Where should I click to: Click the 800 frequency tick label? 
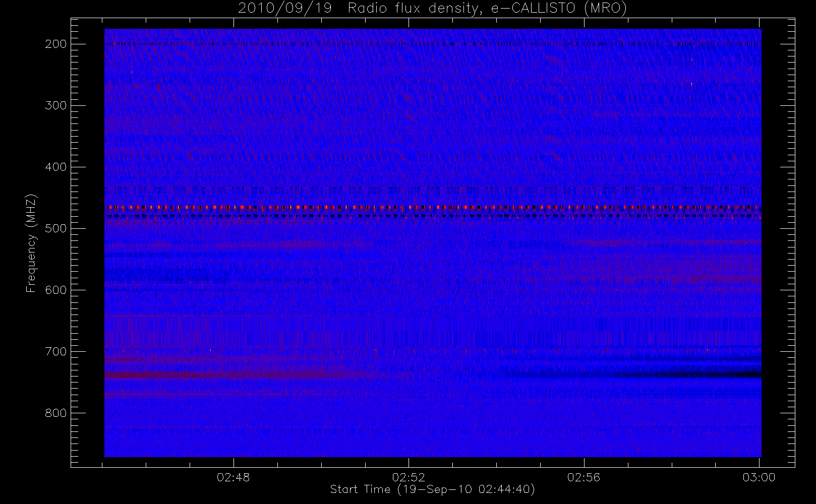click(56, 413)
